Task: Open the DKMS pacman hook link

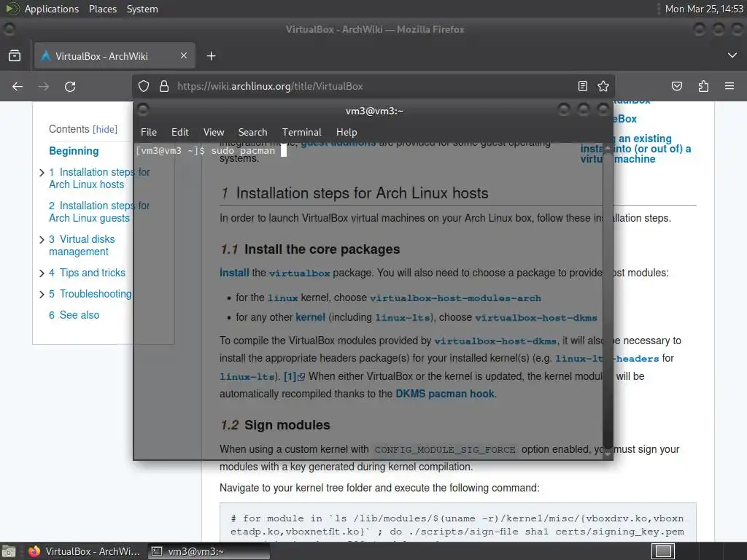Action: (x=445, y=394)
